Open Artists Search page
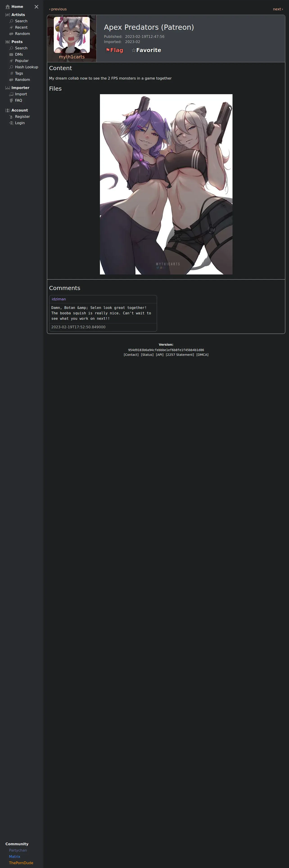 (21, 21)
